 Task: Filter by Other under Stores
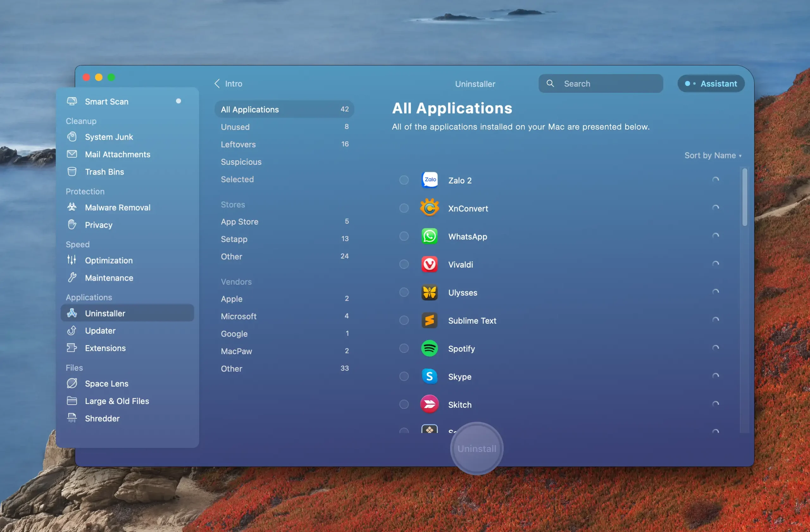point(284,256)
